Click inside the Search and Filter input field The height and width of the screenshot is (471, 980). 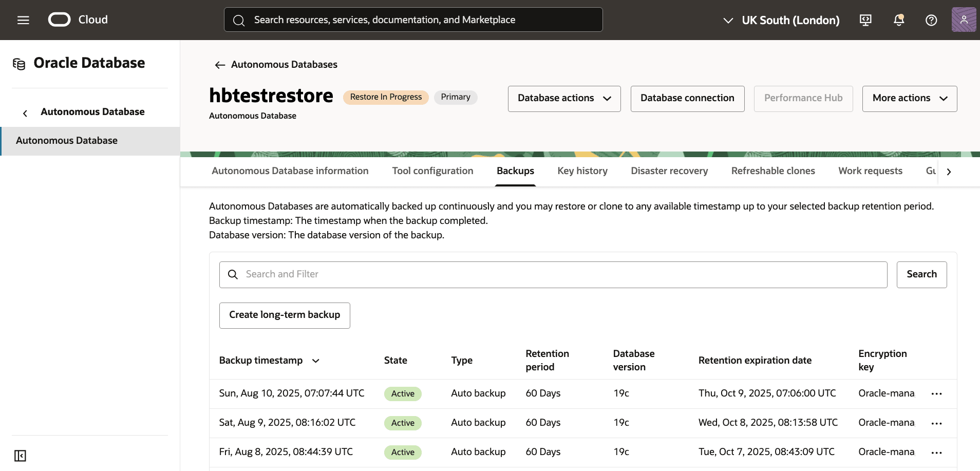tap(462, 274)
